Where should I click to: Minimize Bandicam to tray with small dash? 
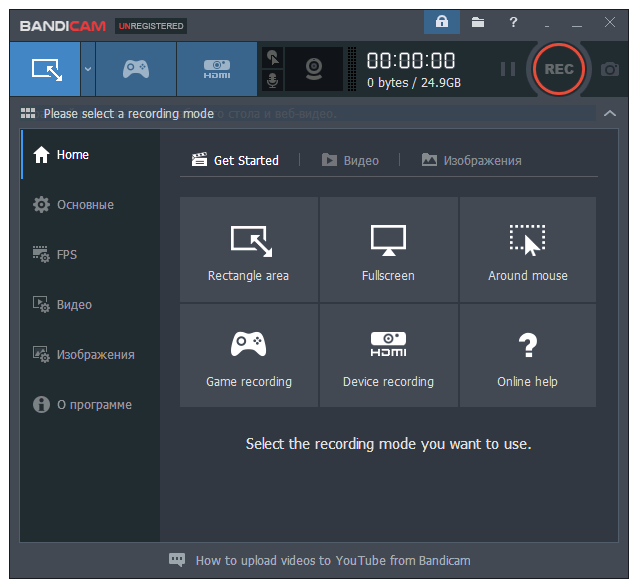(x=547, y=26)
